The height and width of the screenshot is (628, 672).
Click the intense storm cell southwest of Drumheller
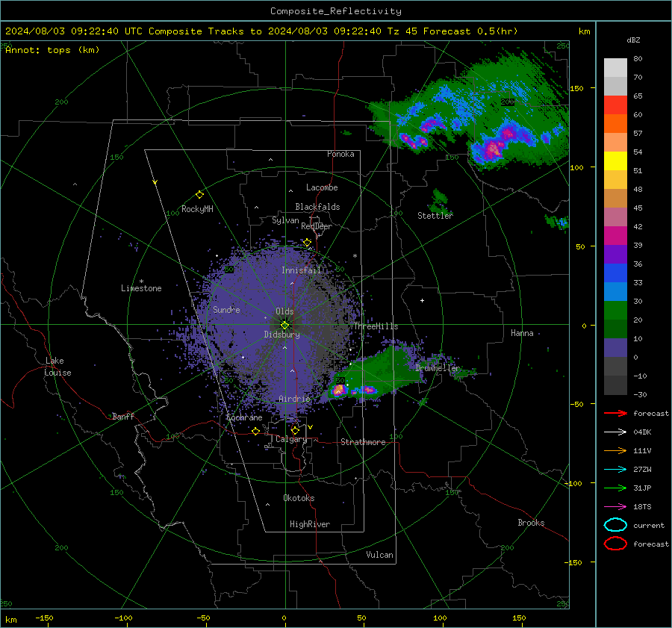click(339, 390)
